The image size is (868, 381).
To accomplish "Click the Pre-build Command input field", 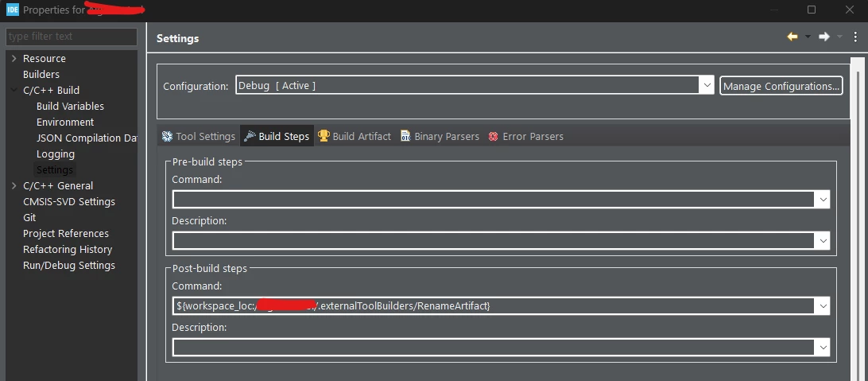I will [x=494, y=200].
